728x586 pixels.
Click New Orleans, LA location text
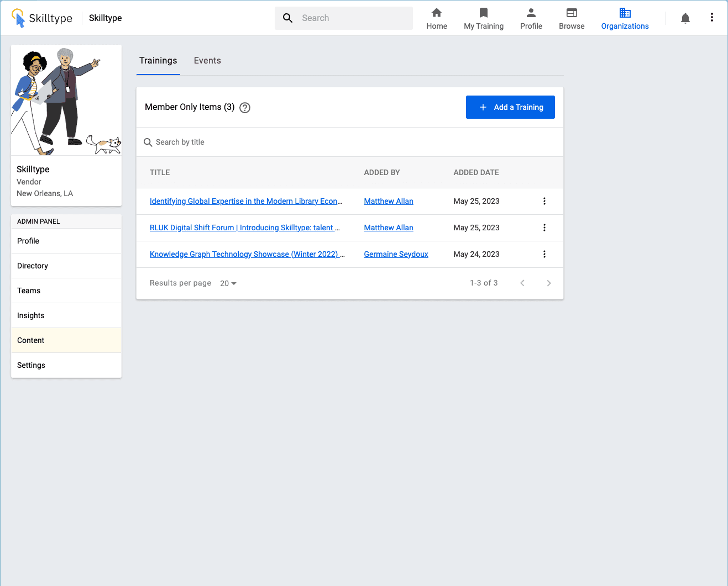[x=45, y=193]
